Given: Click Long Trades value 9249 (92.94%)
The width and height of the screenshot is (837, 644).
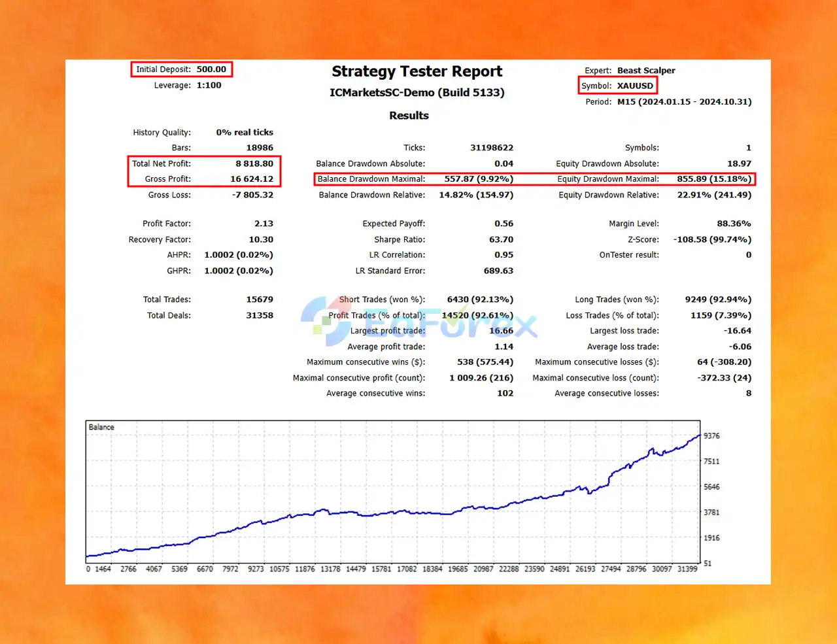Looking at the screenshot, I should pyautogui.click(x=718, y=299).
